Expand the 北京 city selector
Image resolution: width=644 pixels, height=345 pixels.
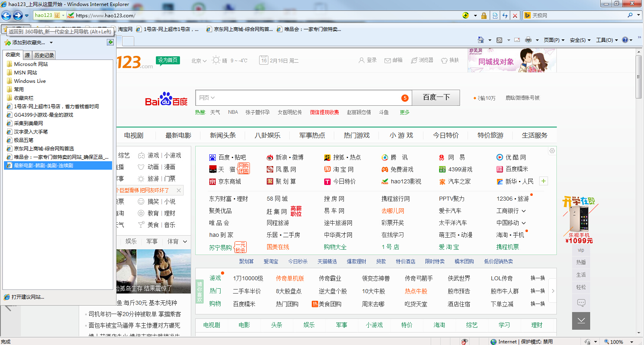point(199,61)
